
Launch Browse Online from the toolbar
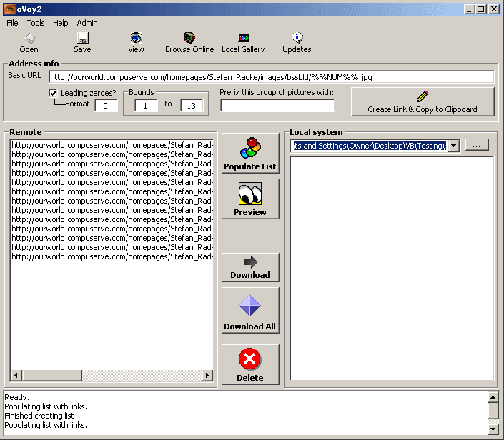click(x=189, y=42)
